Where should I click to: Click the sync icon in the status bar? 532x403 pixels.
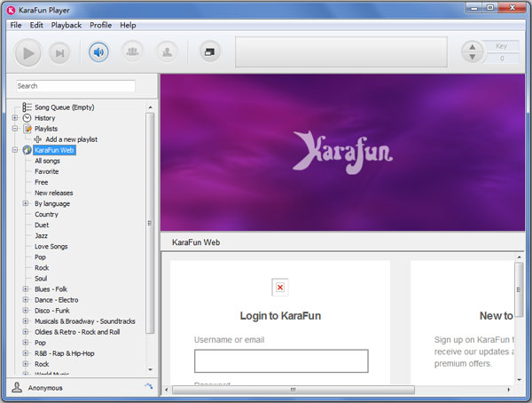coord(148,386)
